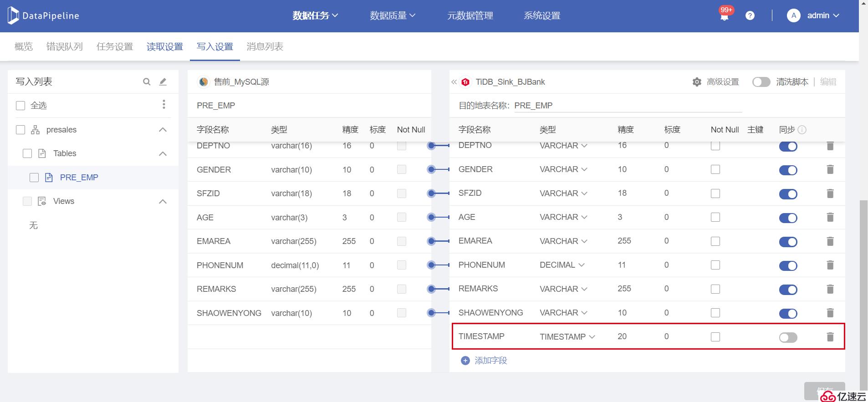Search the write list with magnifier icon
Image resolution: width=868 pixels, height=402 pixels.
point(147,81)
